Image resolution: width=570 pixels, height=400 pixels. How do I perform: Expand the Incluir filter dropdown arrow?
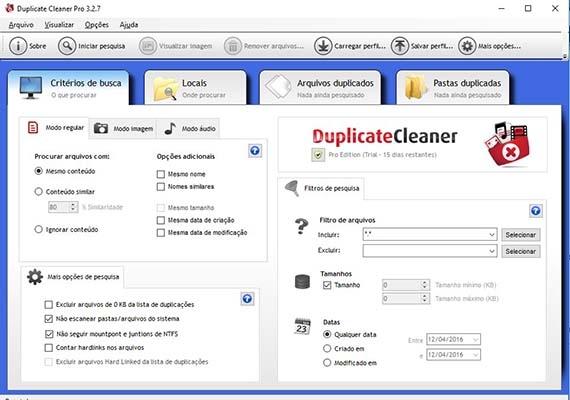[x=491, y=235]
